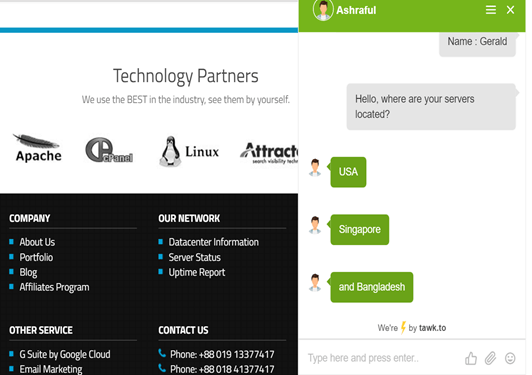Go to the Blog link
Image resolution: width=532 pixels, height=375 pixels.
click(x=28, y=272)
